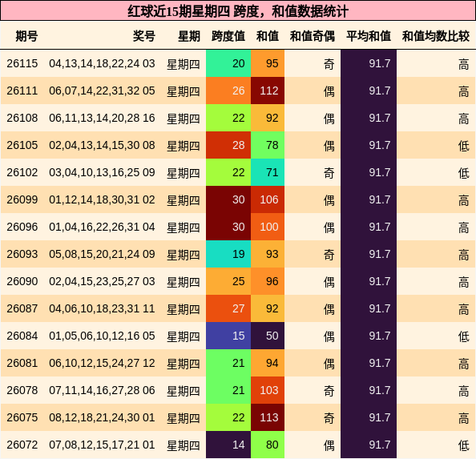This screenshot has width=476, height=459.
Task: Click draw numbers 07,08,12,15,17,21 01
Action: [102, 445]
